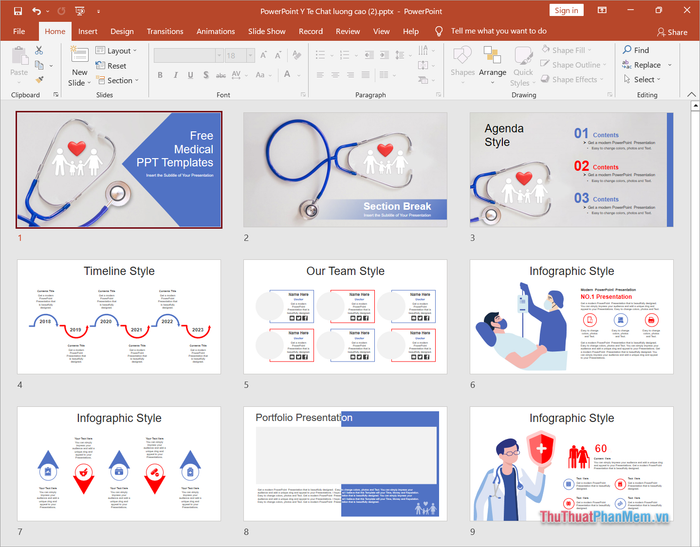Click the Start From Beginning slideshow icon
Screen dimensions: 700x547
pos(80,11)
